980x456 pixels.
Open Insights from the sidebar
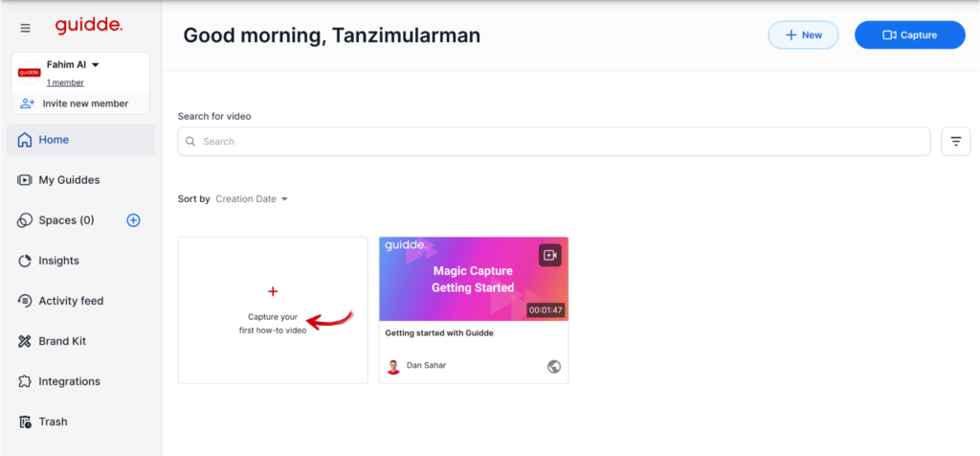58,261
